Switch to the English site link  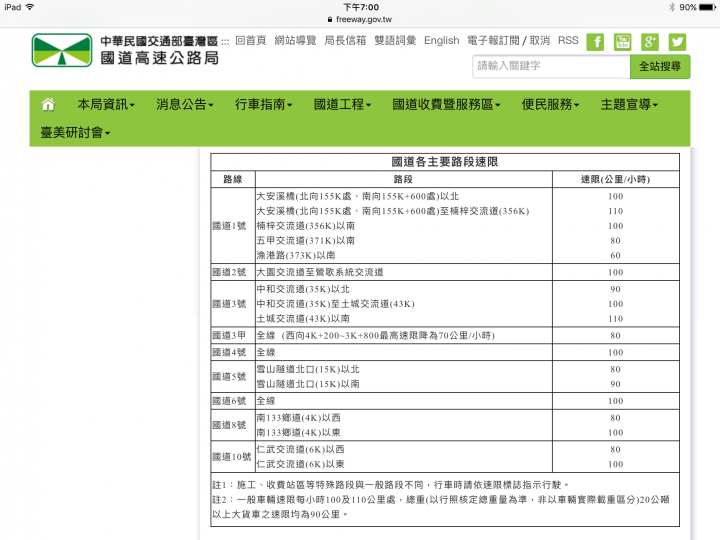click(x=441, y=40)
